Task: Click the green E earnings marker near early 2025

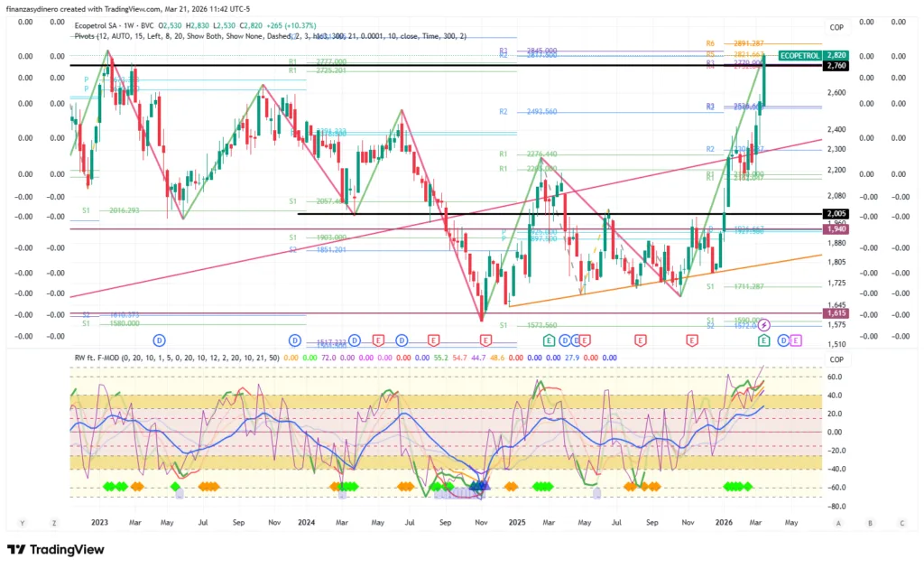Action: (548, 340)
